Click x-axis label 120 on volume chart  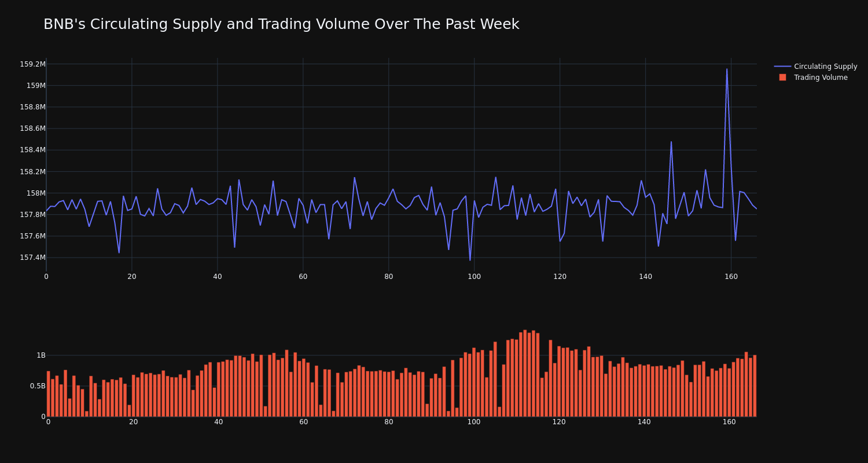point(559,422)
